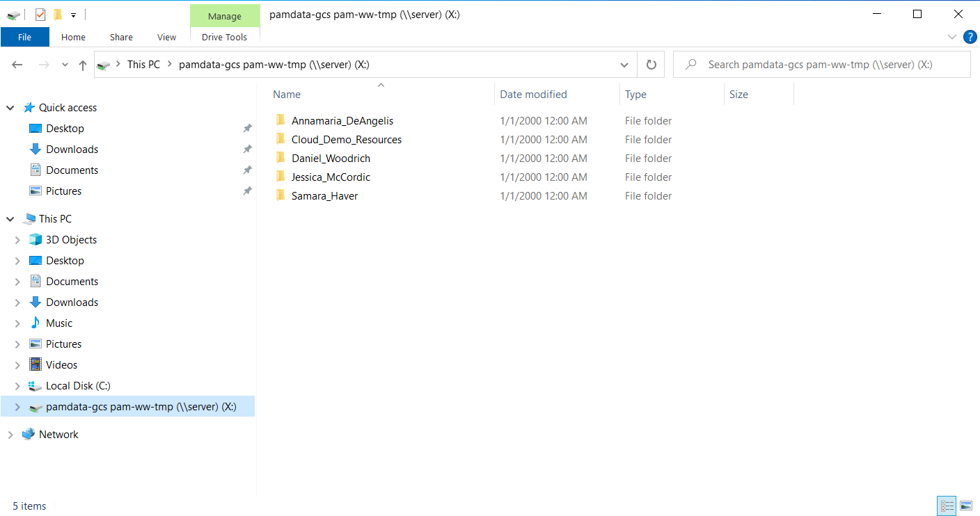Select Network in the navigation pane
This screenshot has width=980, height=516.
pos(58,435)
